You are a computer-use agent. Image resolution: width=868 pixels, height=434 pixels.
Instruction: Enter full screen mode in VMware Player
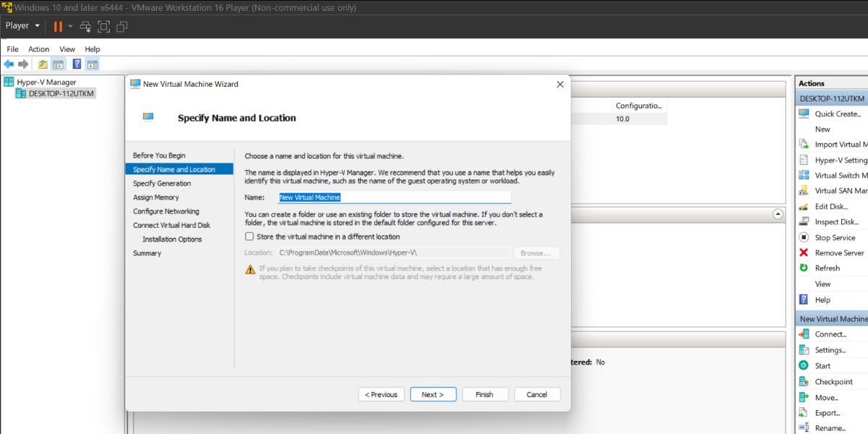[x=103, y=27]
